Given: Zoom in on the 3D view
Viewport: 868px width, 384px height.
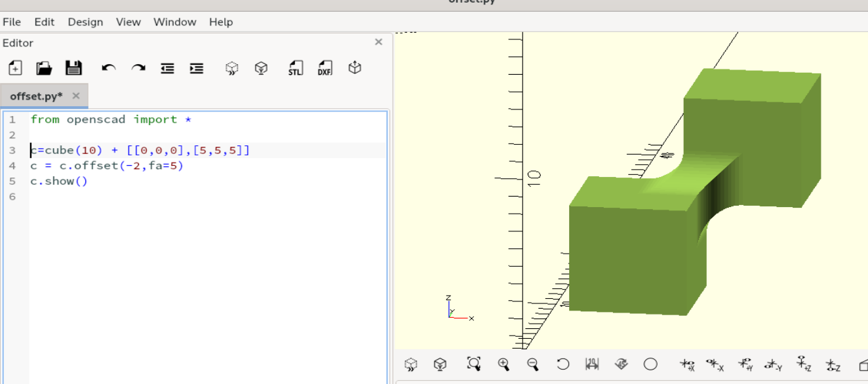Looking at the screenshot, I should point(503,364).
